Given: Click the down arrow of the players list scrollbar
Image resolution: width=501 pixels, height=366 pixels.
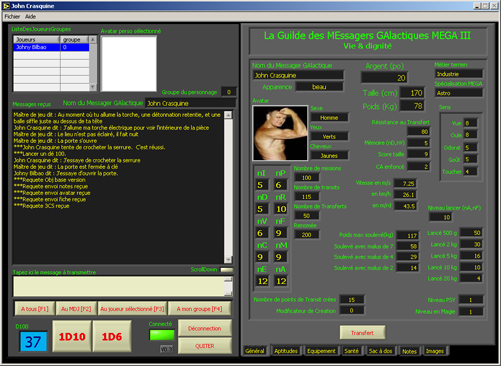Looking at the screenshot, I should pos(93,87).
